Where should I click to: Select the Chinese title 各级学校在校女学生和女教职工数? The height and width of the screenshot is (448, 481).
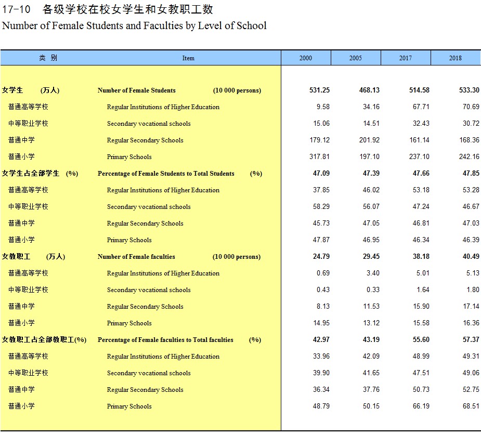pyautogui.click(x=127, y=9)
